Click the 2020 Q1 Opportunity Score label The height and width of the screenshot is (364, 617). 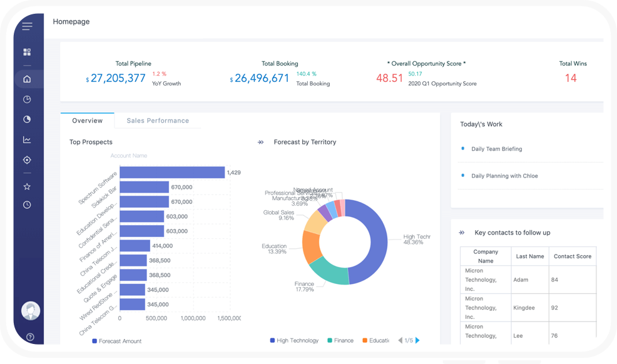coord(442,84)
